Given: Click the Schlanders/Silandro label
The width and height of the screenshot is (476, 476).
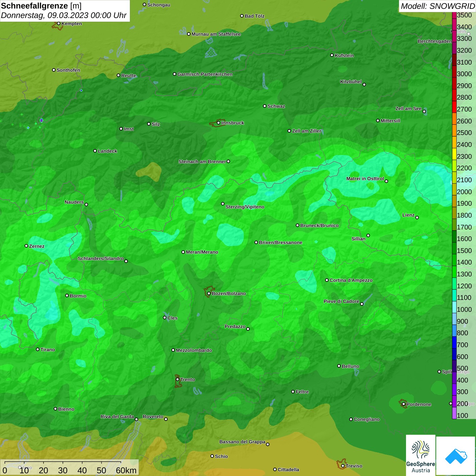Looking at the screenshot, I should (101, 258).
